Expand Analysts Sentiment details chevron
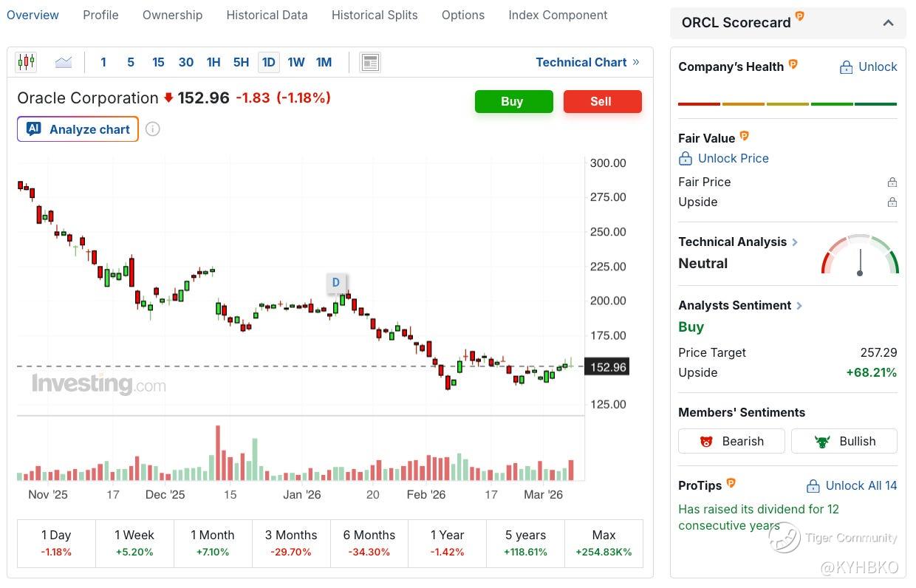This screenshot has height=588, width=916. click(799, 305)
